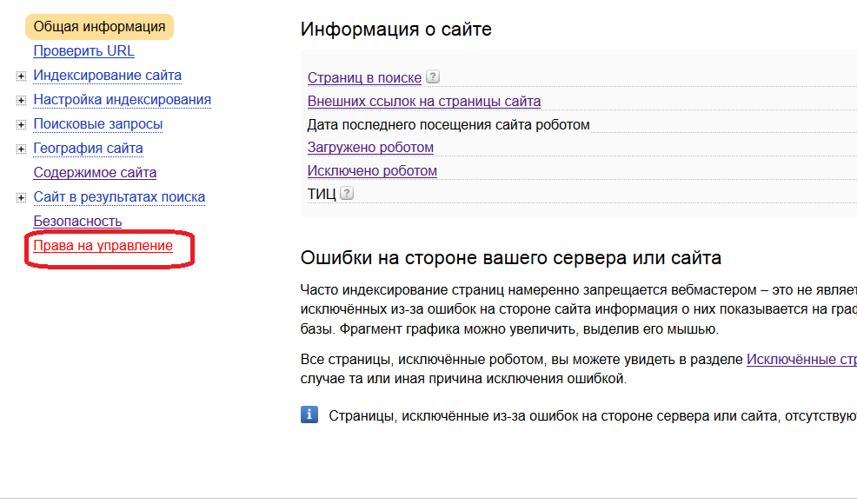This screenshot has width=857, height=504.
Task: Click the blue information icon
Action: point(311,414)
